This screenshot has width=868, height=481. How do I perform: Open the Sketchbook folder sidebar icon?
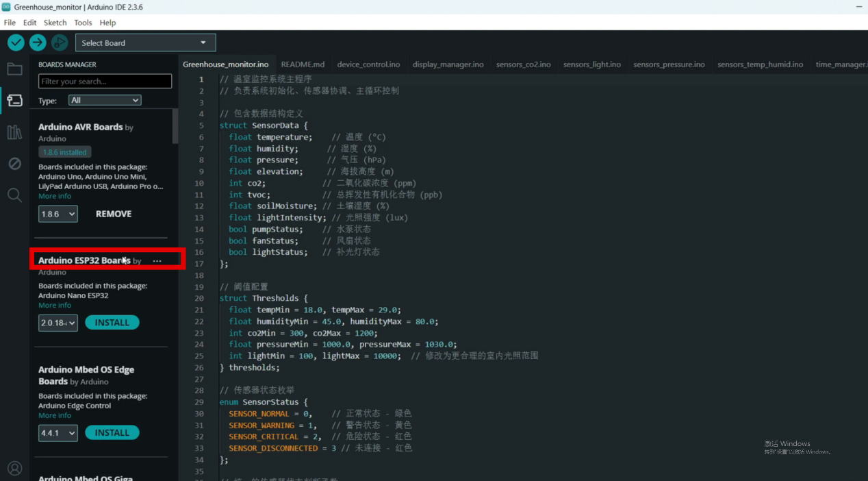pos(14,69)
